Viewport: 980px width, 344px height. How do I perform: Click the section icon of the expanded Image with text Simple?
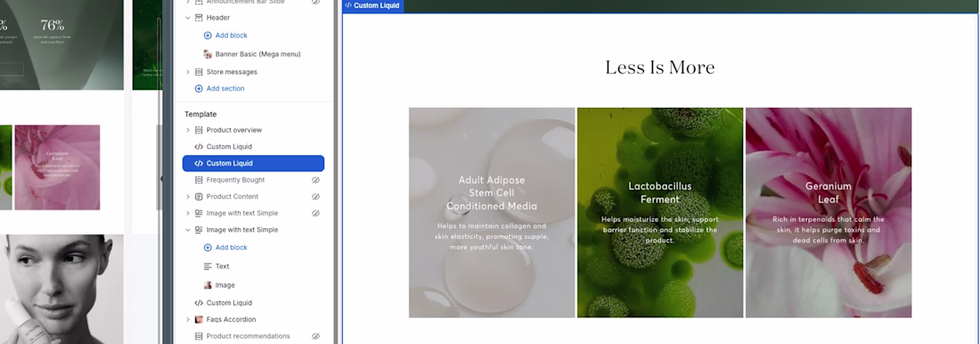click(x=199, y=230)
